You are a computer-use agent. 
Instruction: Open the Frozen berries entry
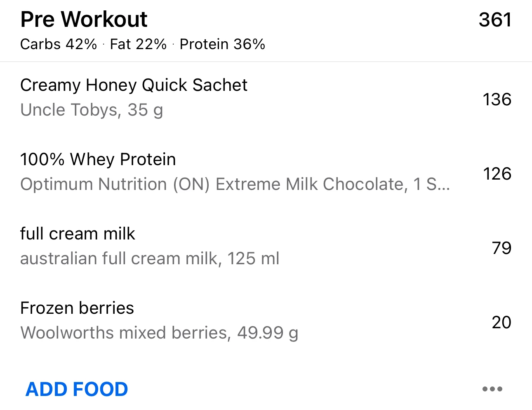pos(77,308)
